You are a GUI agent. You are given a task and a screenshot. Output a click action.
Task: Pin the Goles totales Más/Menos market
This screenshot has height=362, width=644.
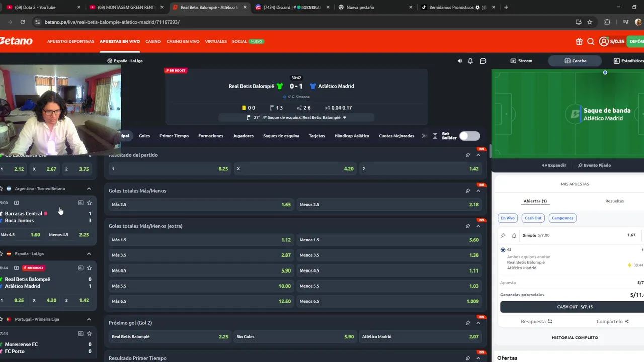click(468, 191)
